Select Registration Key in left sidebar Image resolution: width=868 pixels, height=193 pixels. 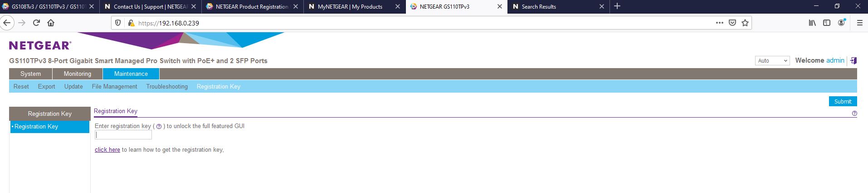point(50,127)
